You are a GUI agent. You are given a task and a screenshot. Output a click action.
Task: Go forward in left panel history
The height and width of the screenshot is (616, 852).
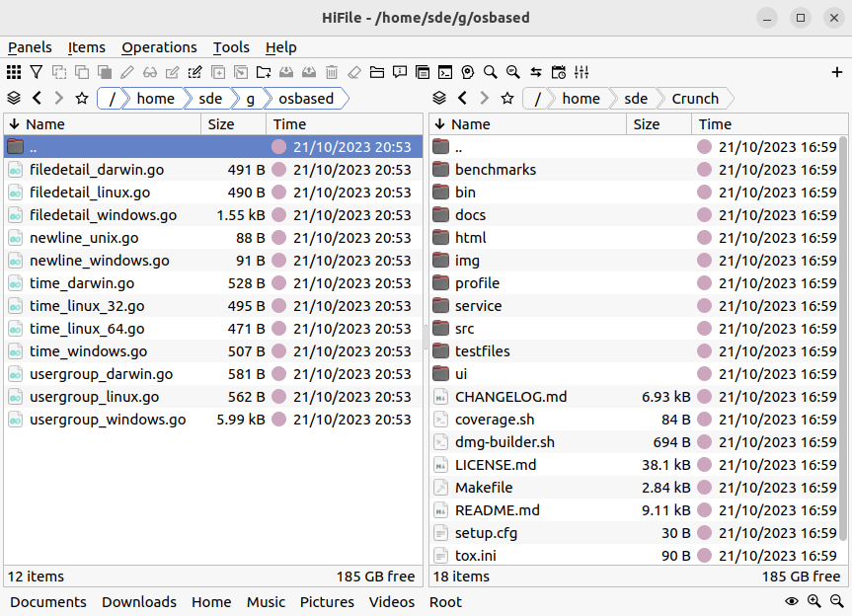pos(59,99)
